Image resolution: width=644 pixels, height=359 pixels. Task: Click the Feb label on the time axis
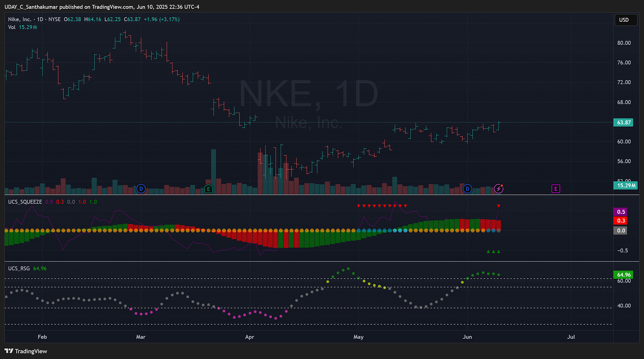coord(42,337)
